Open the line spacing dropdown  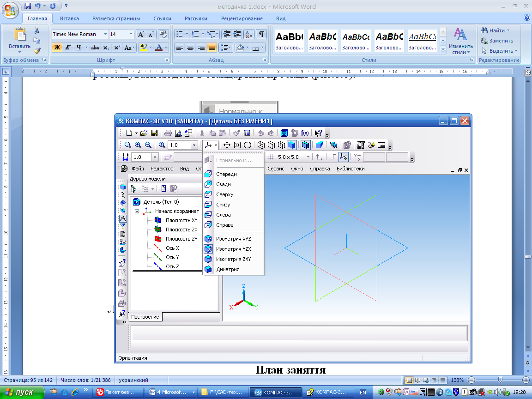(226, 48)
